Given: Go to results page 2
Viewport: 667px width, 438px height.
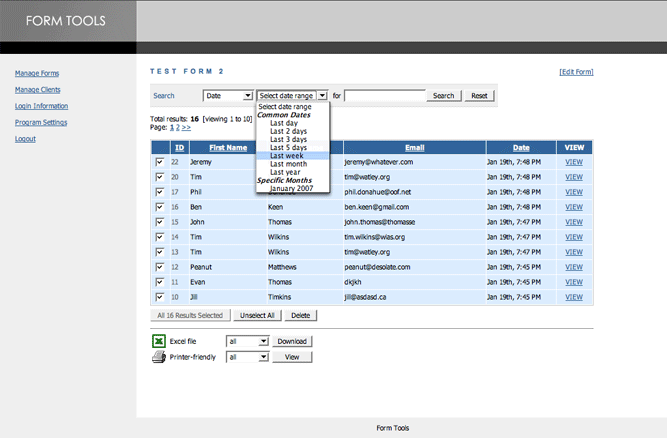Looking at the screenshot, I should [x=178, y=127].
